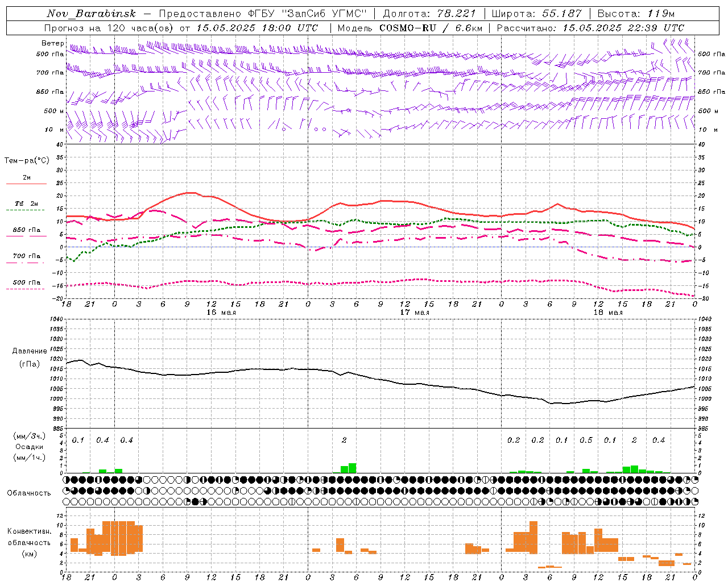
Task: Click the (мм/3ч.) precipitation unit label
Action: 28,436
